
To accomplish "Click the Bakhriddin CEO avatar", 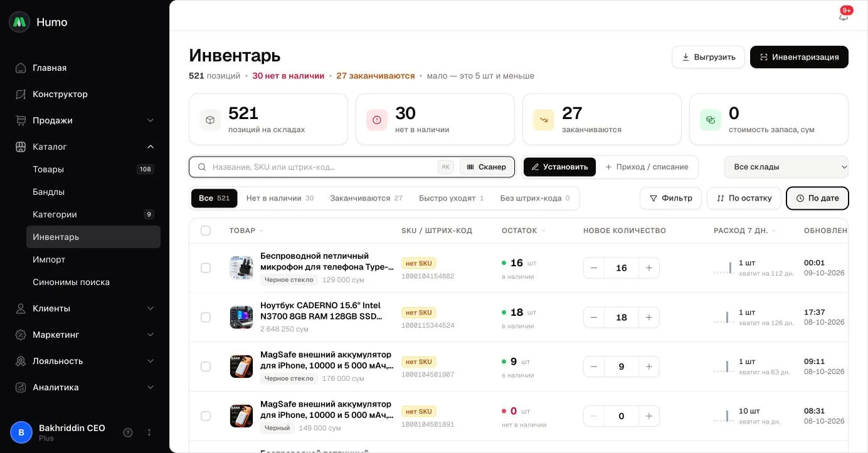I will click(21, 432).
